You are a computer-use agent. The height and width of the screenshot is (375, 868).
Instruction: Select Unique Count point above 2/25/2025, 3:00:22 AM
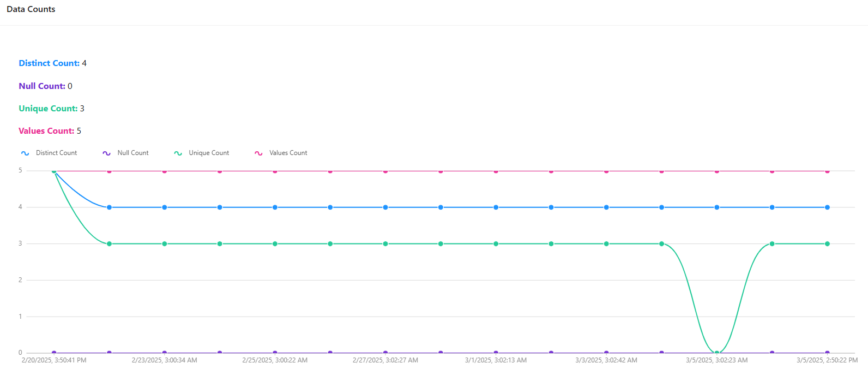click(275, 244)
